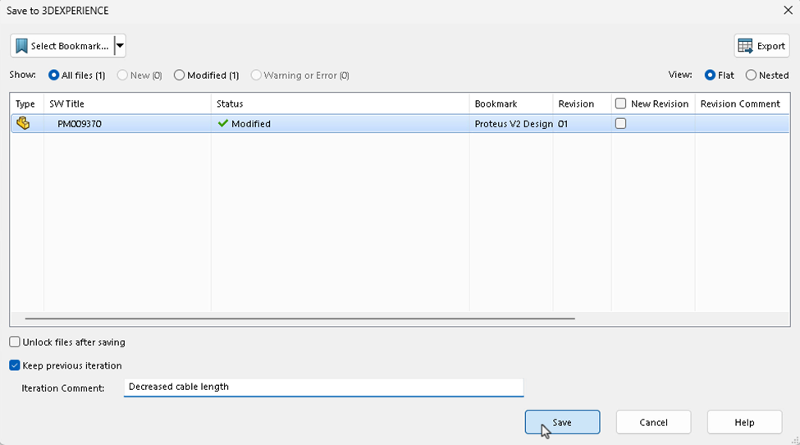Image resolution: width=800 pixels, height=445 pixels.
Task: Click the Bookmark column header
Action: [x=511, y=104]
